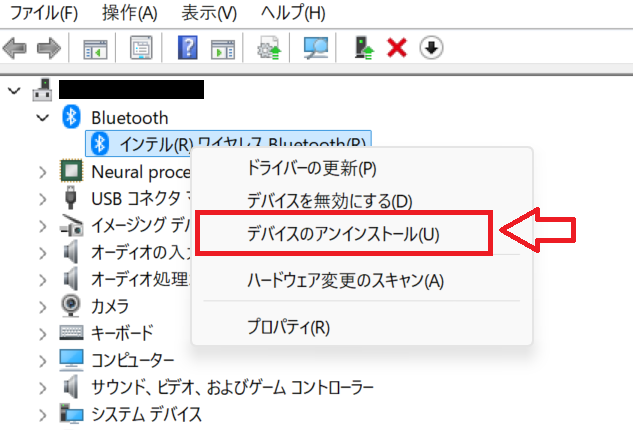Expand the イメージング デバイス category

[43, 227]
